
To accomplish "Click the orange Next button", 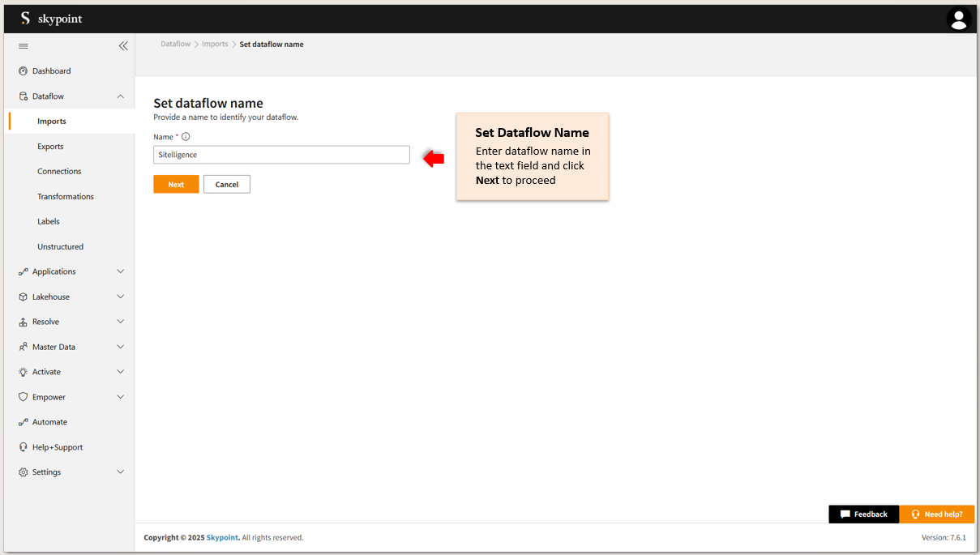I will [176, 185].
